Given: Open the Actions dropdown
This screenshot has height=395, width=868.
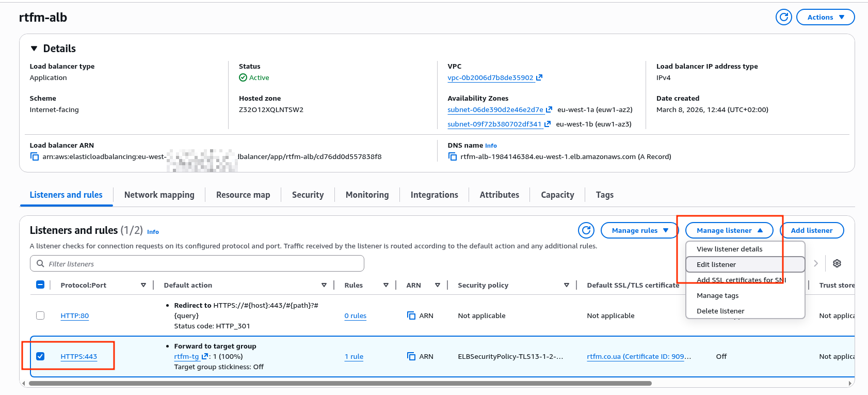Looking at the screenshot, I should (x=825, y=17).
